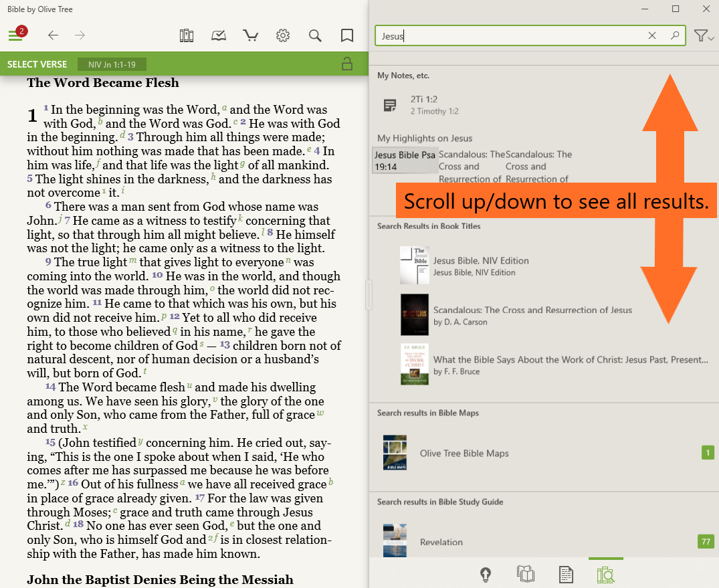Minimize the app window
This screenshot has height=588, width=719.
tap(645, 9)
